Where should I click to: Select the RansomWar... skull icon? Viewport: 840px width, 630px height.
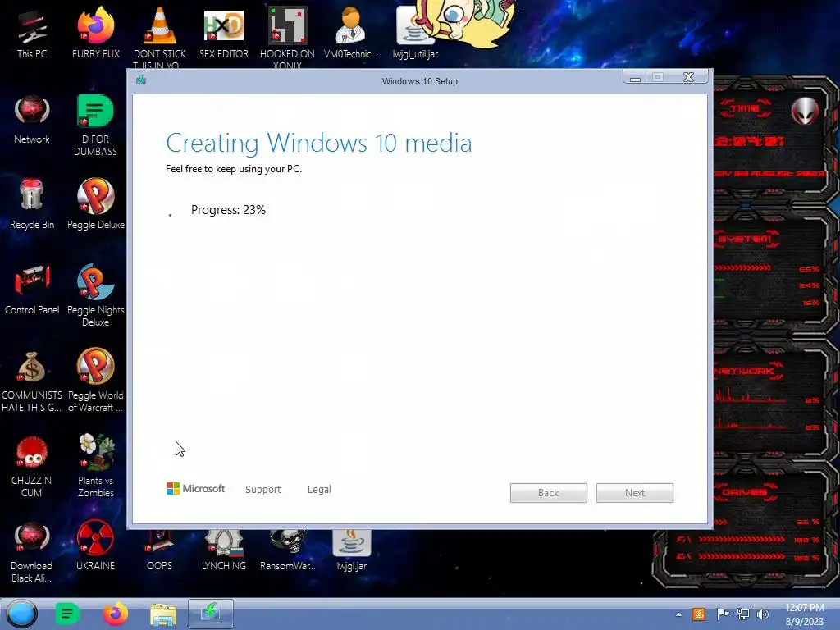tap(288, 550)
